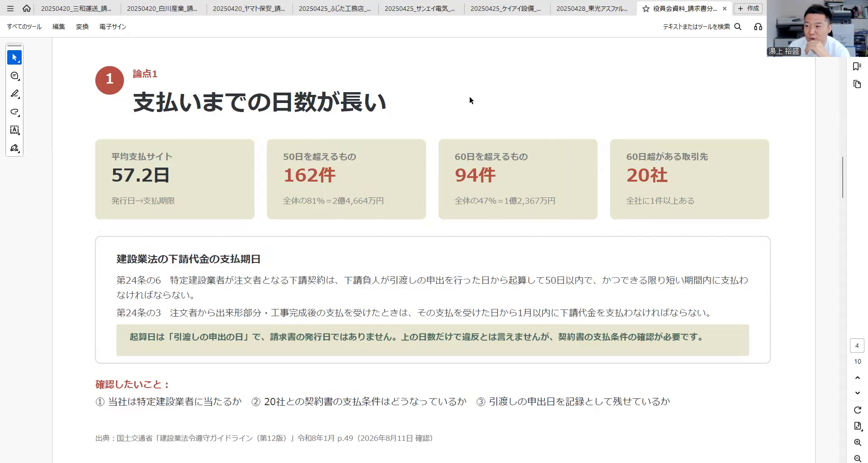Open the fill and sign pen tool
Viewport: 868px width, 463px height.
(x=14, y=148)
